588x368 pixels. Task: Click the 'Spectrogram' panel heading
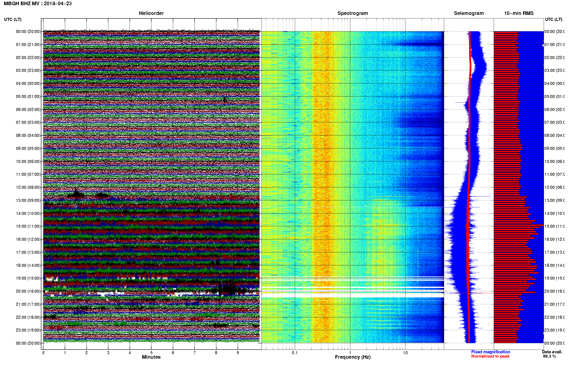(x=353, y=13)
